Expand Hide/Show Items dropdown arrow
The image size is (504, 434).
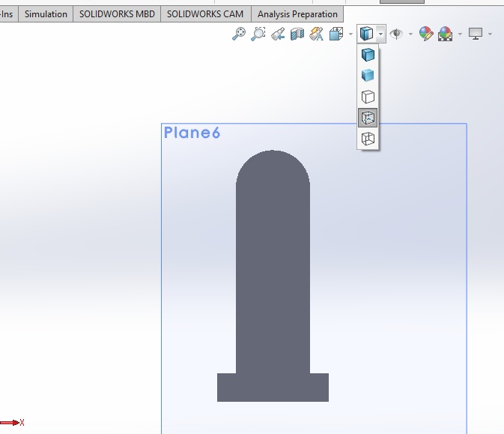[410, 34]
